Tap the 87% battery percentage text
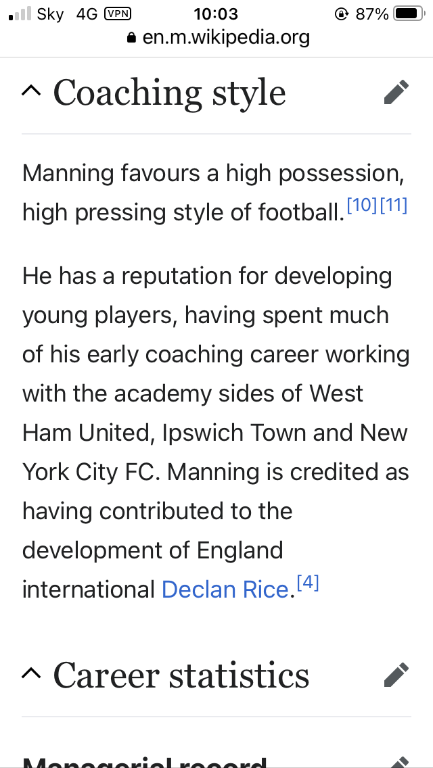Image resolution: width=433 pixels, height=768 pixels. coord(372,14)
